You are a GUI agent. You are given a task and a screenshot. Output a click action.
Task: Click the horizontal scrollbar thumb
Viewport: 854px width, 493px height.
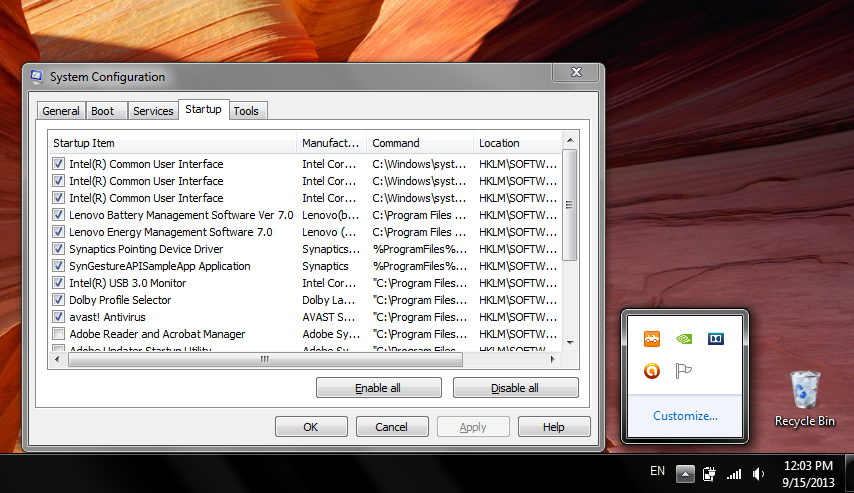coord(265,360)
